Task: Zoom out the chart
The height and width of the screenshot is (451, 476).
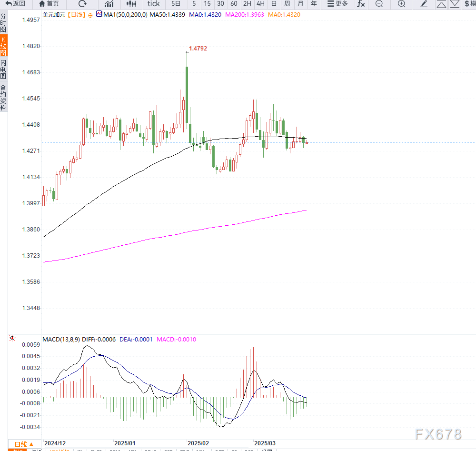Action: point(379,4)
